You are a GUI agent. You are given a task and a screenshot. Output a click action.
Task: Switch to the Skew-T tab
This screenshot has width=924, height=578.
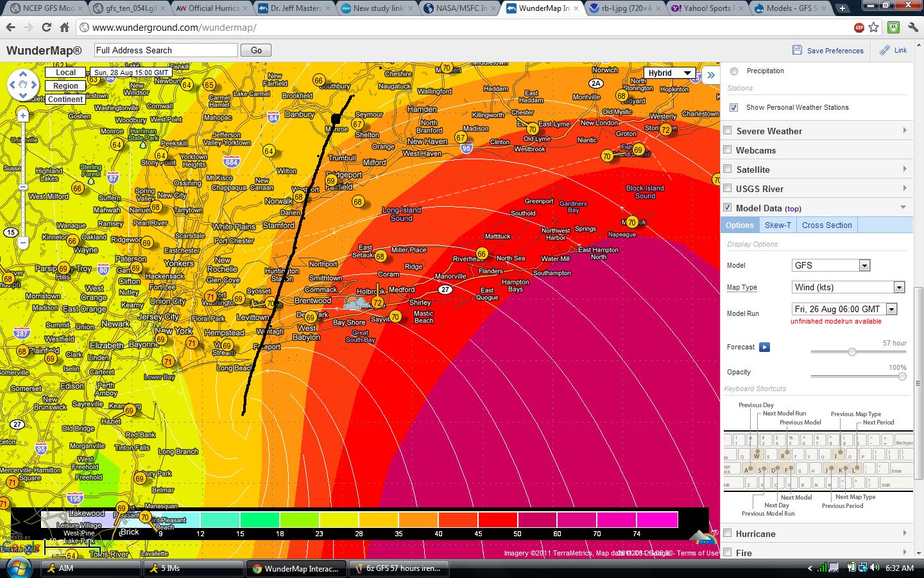pyautogui.click(x=778, y=225)
